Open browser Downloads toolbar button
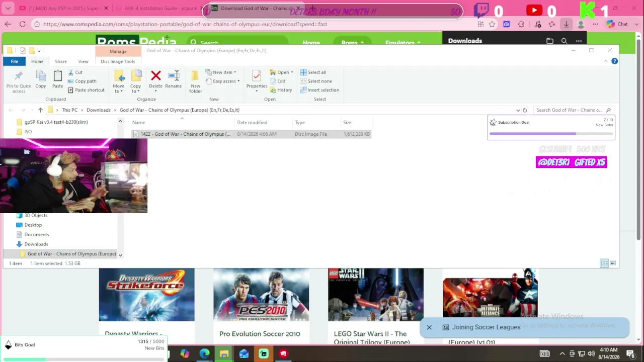 point(566,24)
